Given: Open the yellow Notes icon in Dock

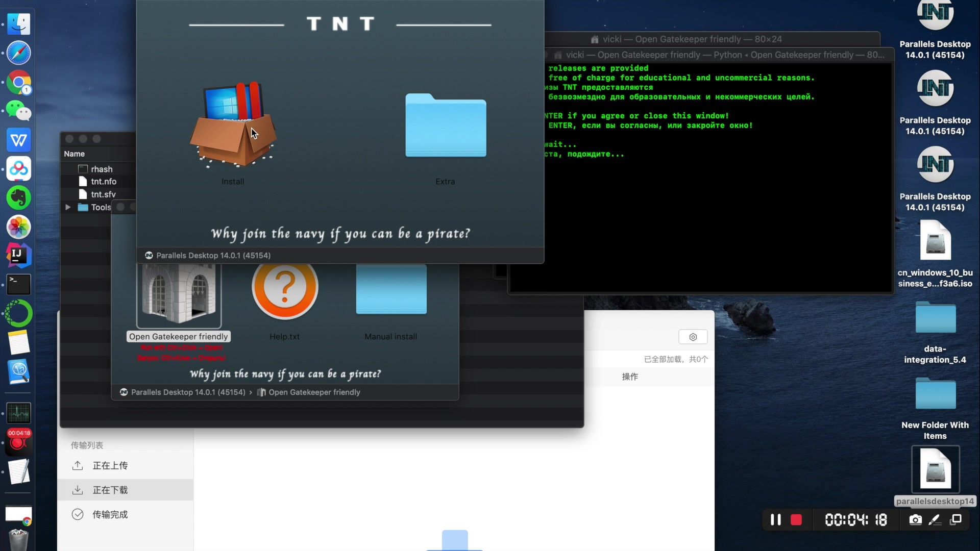Looking at the screenshot, I should tap(19, 343).
